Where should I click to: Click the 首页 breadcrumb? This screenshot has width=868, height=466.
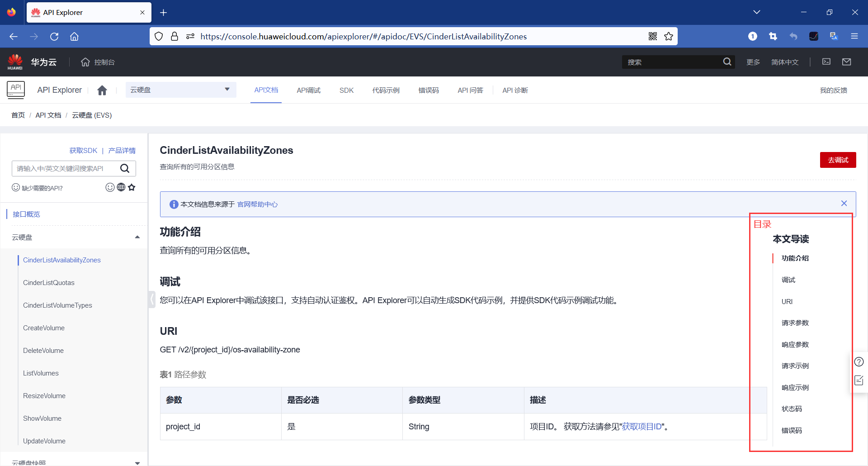coord(18,115)
